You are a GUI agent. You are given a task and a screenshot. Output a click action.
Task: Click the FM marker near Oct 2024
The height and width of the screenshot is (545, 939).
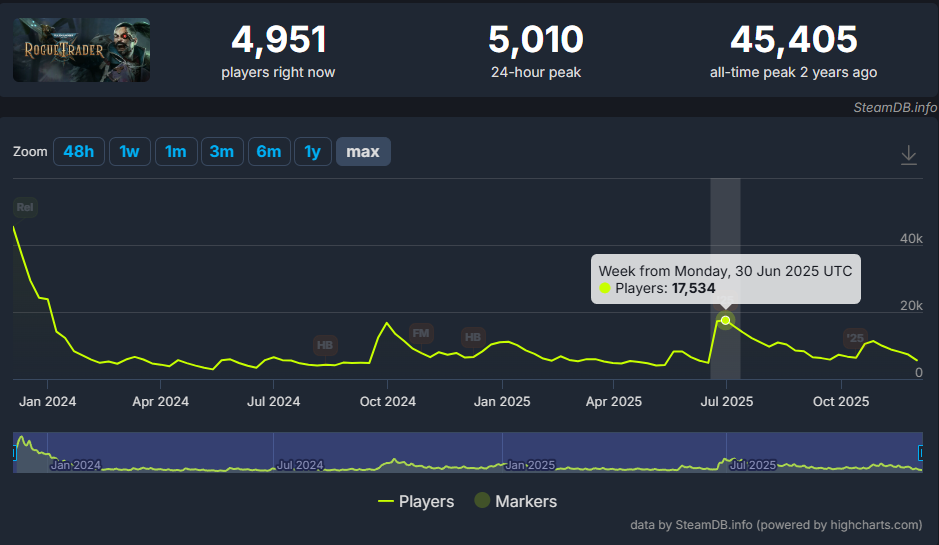pyautogui.click(x=421, y=333)
